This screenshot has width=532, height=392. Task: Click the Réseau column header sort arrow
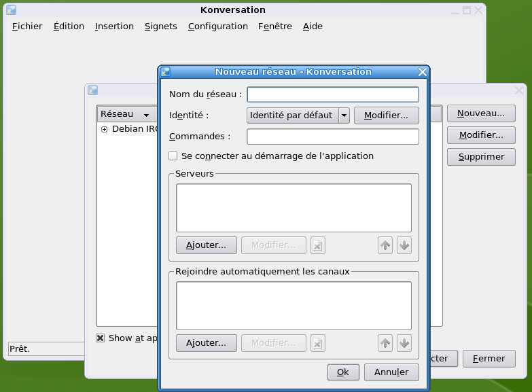click(146, 115)
